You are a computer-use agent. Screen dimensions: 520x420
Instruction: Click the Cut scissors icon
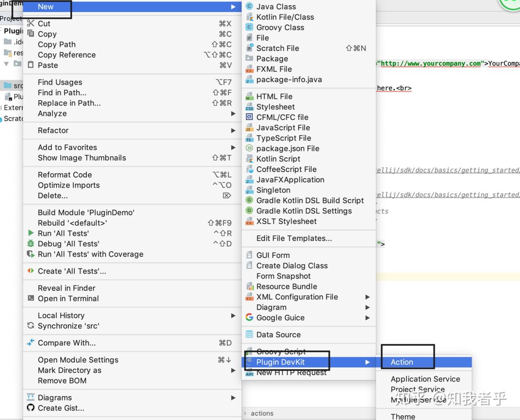point(31,23)
